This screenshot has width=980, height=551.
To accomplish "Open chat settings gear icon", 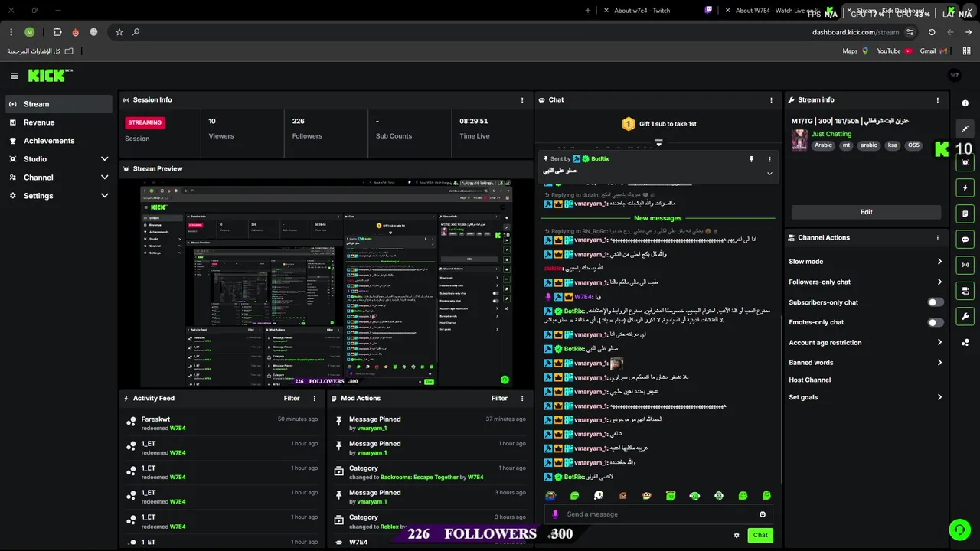I will (737, 536).
